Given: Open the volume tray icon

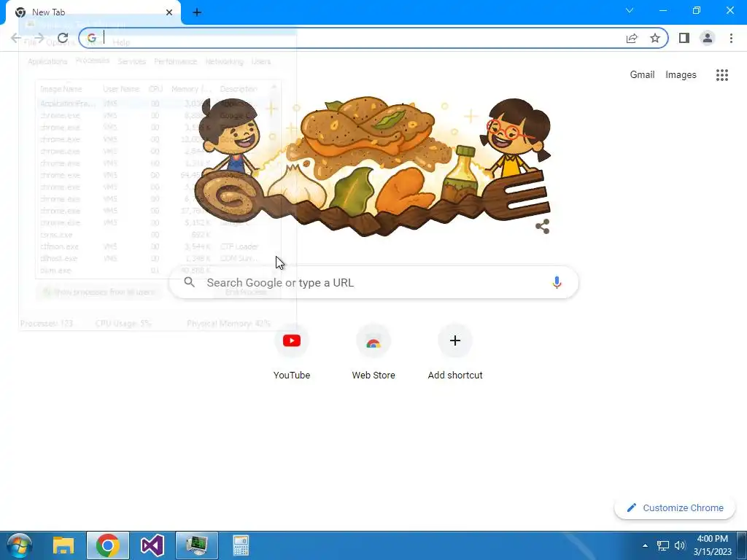Looking at the screenshot, I should click(x=680, y=545).
